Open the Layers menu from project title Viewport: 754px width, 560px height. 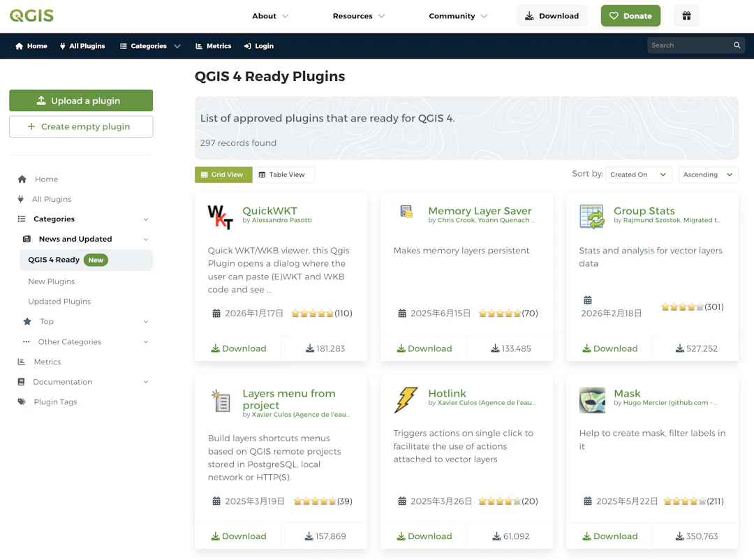289,399
